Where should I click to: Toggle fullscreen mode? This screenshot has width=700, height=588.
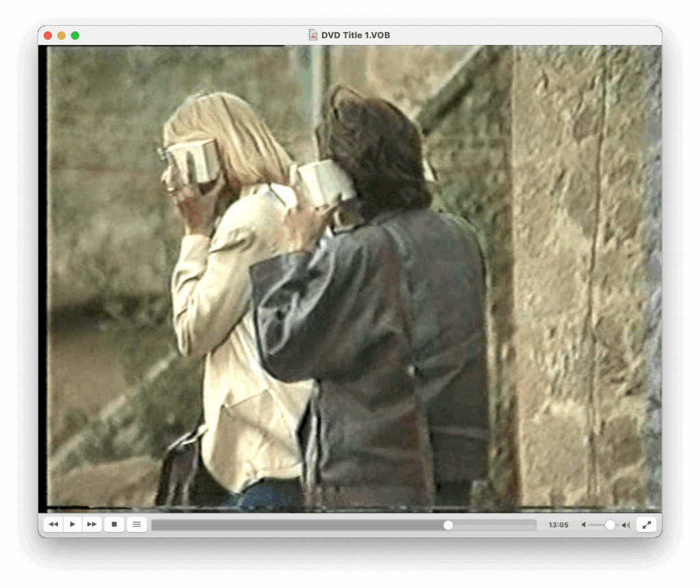click(646, 524)
